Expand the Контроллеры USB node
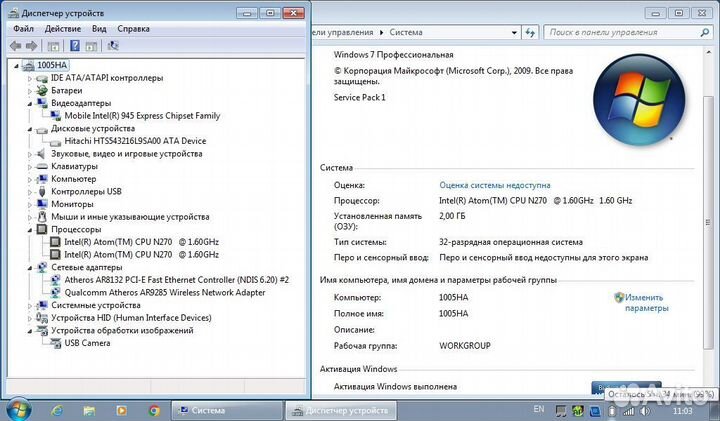 click(30, 192)
